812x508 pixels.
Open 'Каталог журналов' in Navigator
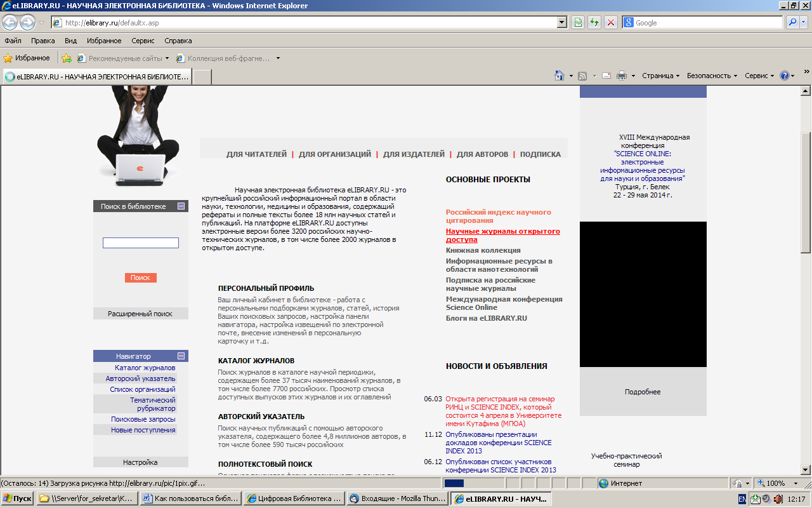145,368
